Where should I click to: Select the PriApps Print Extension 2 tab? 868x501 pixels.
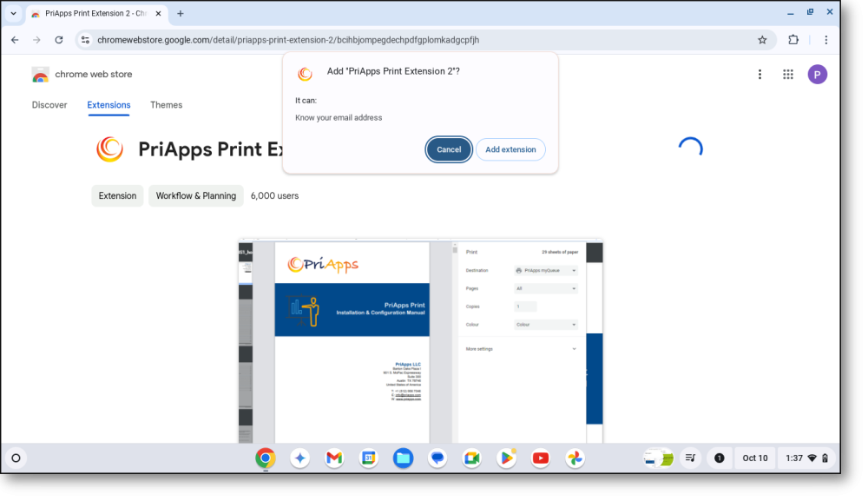[95, 13]
